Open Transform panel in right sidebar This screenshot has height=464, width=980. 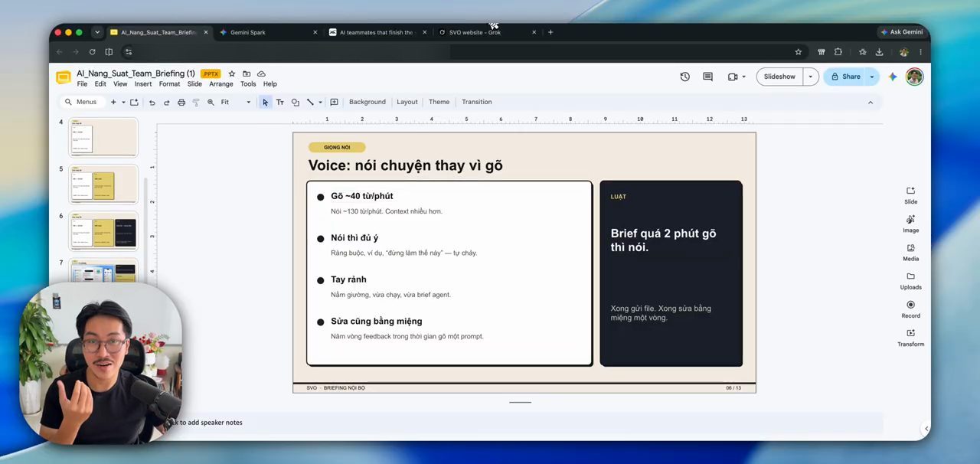click(x=910, y=338)
